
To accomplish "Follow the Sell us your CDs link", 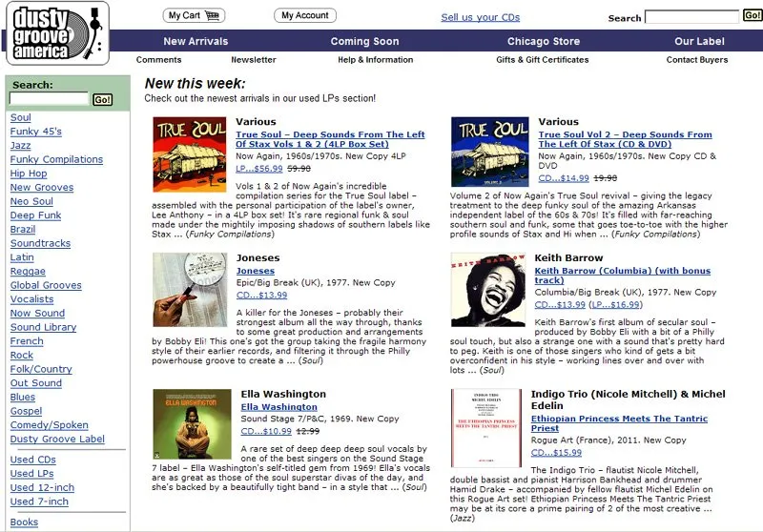I will pos(481,17).
